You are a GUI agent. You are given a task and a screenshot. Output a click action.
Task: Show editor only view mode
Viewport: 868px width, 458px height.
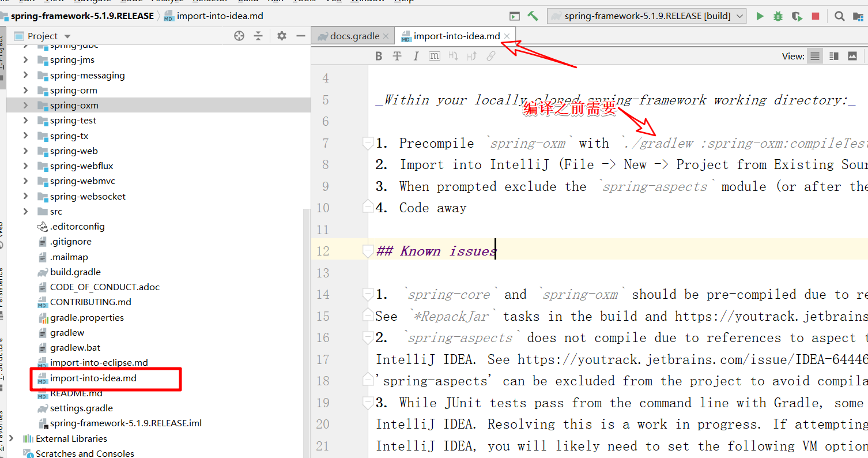[815, 56]
